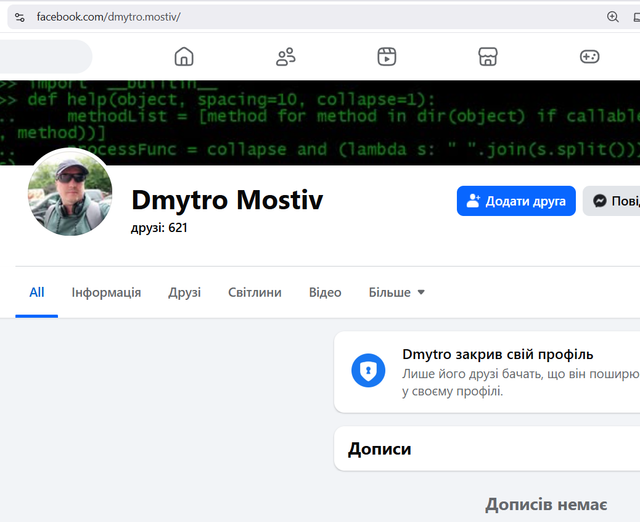Viewport: 640px width, 522px height.
Task: Switch to the Світлини tab
Action: [255, 292]
